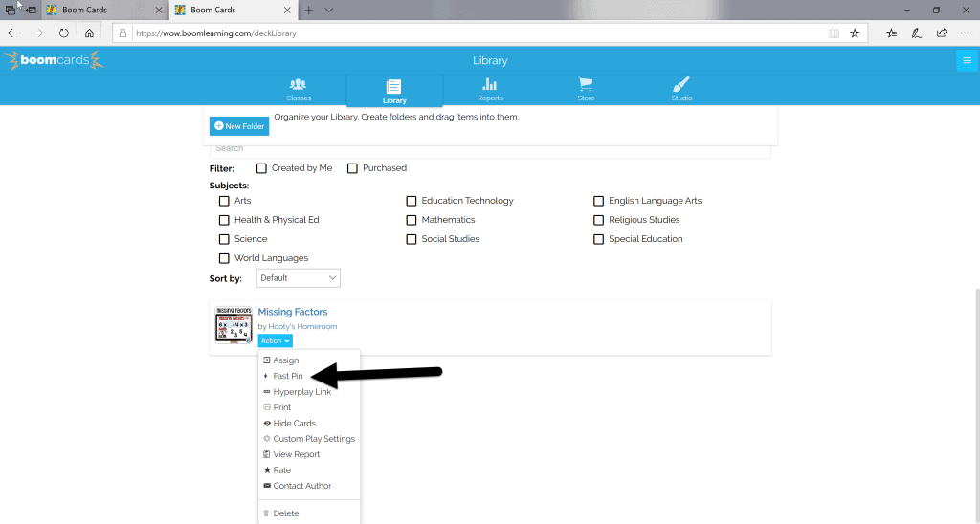Refresh the page with the reload icon
Screen dimensions: 980x524
click(x=64, y=33)
